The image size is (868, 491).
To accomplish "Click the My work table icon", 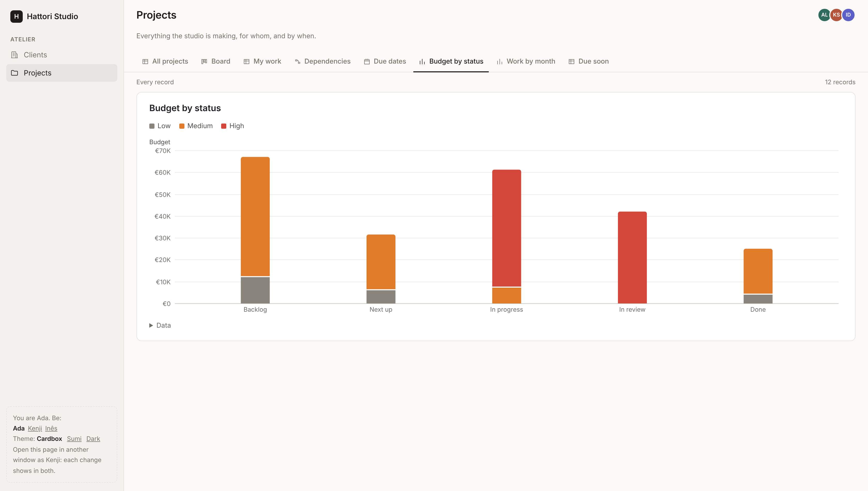I will pos(246,62).
